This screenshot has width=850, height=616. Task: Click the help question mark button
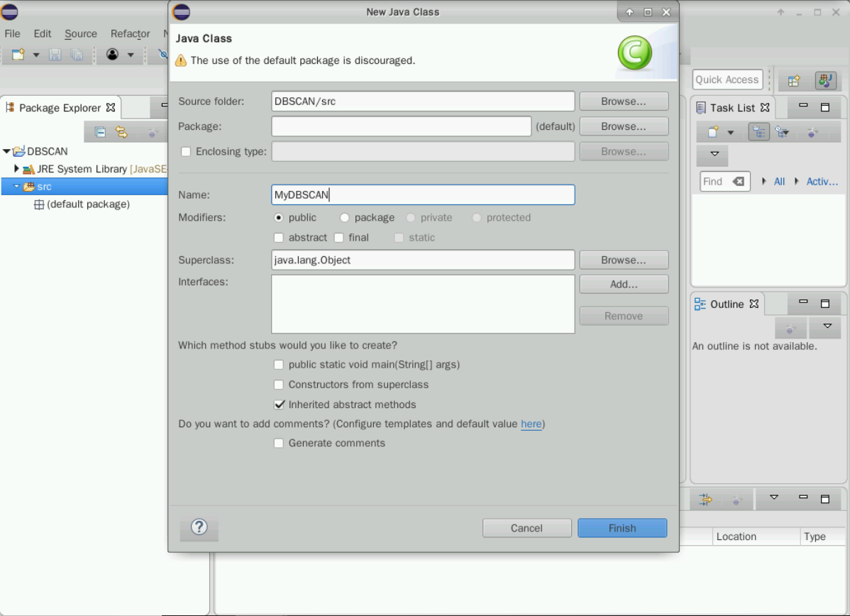click(199, 528)
